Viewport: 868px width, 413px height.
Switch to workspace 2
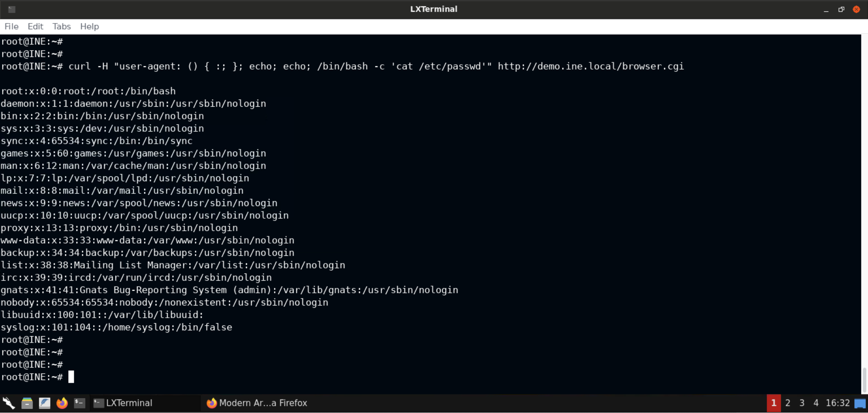[788, 403]
